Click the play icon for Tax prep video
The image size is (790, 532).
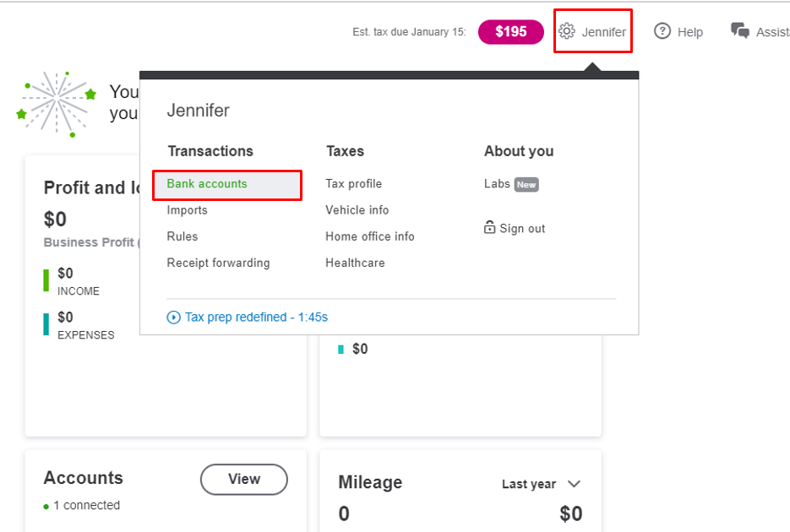point(174,318)
